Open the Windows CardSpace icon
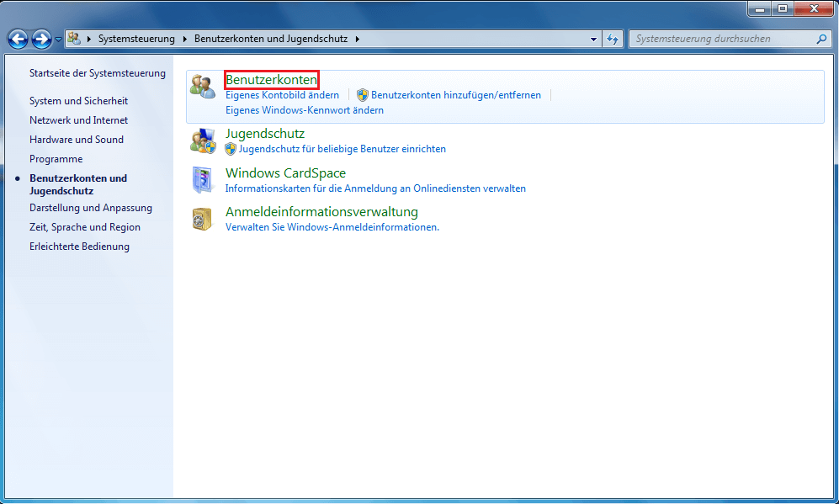The height and width of the screenshot is (504, 839). click(203, 180)
